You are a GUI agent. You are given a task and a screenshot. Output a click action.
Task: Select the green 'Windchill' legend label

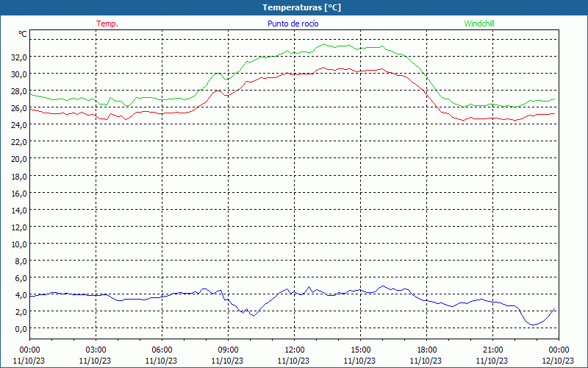479,24
